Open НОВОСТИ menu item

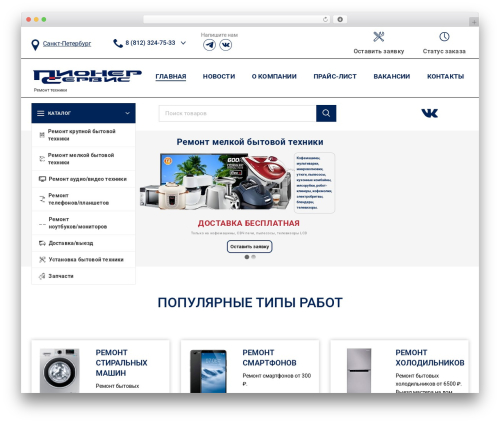point(219,76)
